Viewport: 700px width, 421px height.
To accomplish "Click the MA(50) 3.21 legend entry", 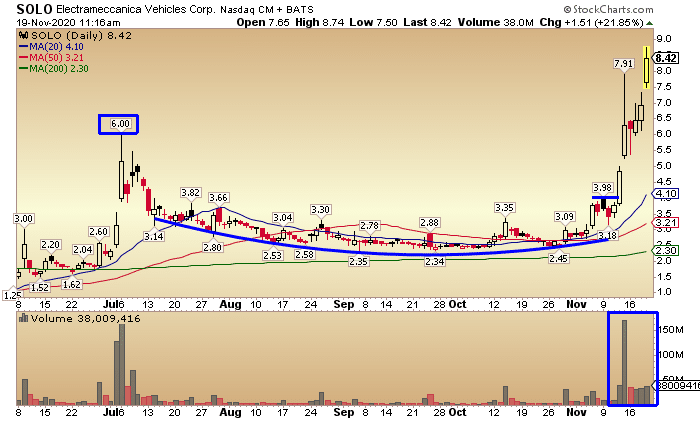I will click(51, 58).
